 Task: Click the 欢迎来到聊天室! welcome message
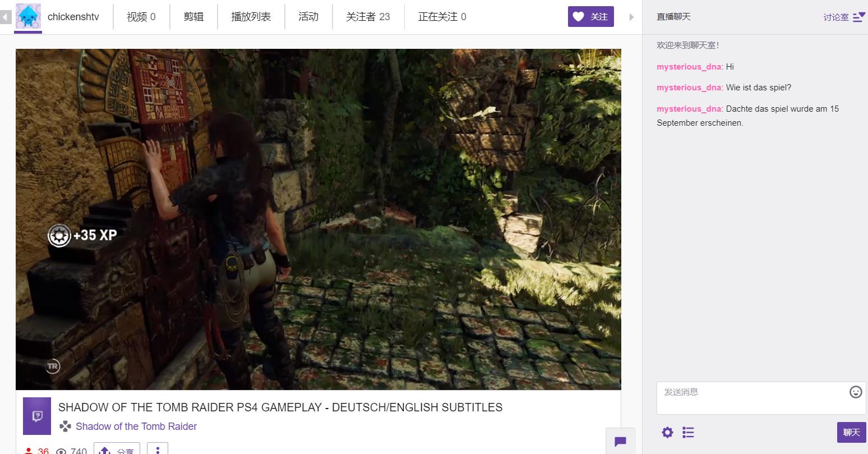coord(688,45)
